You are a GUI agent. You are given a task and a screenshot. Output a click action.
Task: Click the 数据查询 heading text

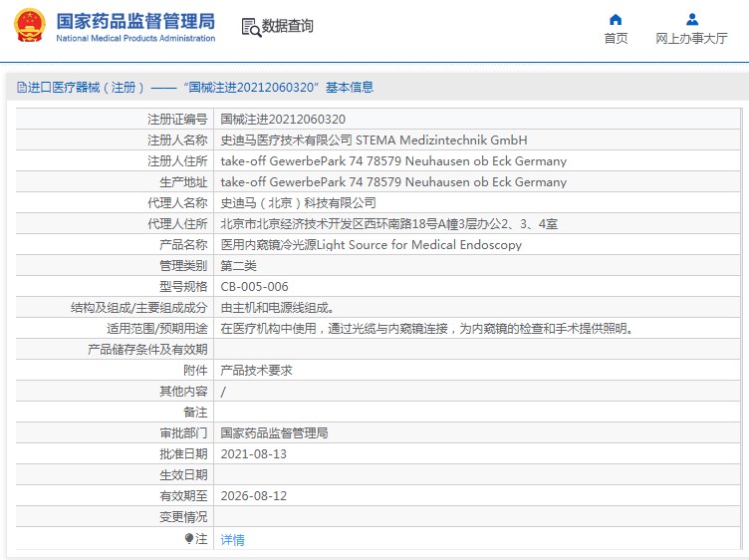tap(288, 26)
